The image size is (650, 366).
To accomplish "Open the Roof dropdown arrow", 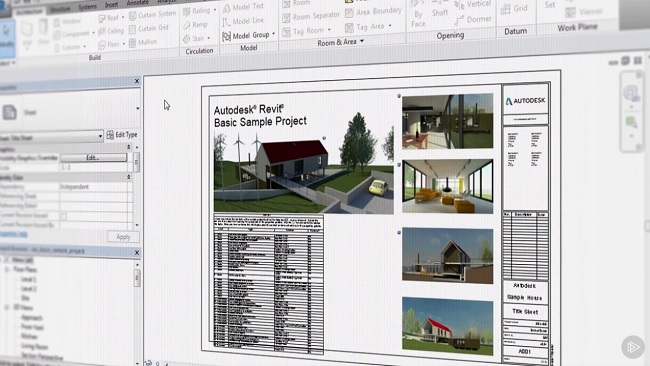I will point(123,18).
